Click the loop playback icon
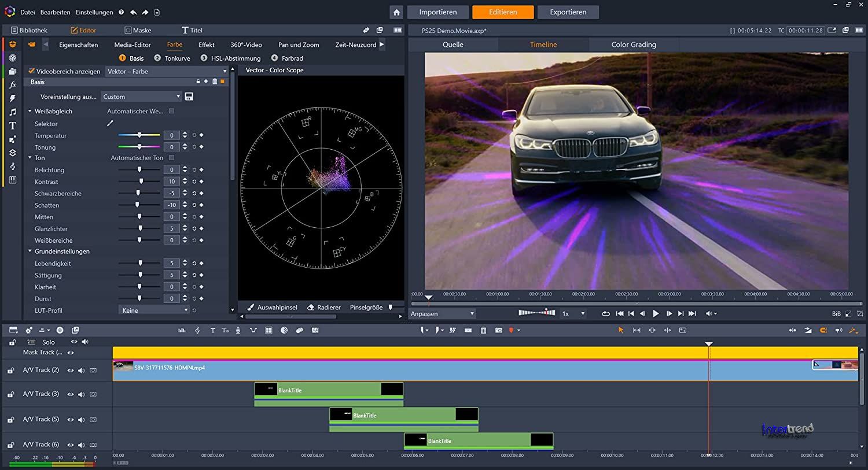Viewport: 868px width, 470px height. 605,313
